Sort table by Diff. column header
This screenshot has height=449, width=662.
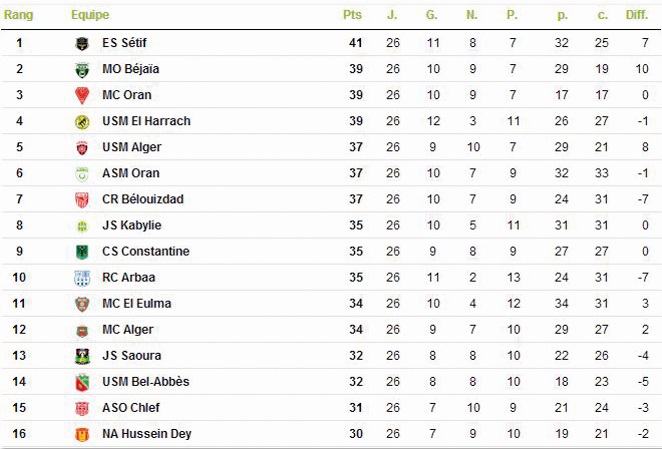[x=636, y=16]
